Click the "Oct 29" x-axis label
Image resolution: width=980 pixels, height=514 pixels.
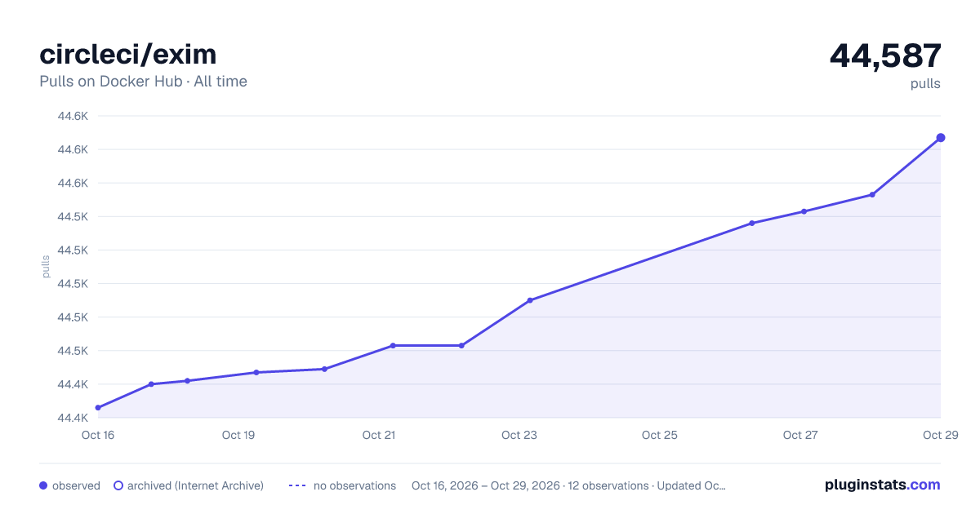coord(940,435)
